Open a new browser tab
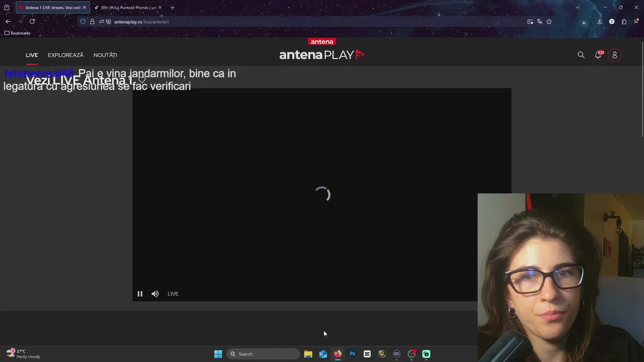Image resolution: width=644 pixels, height=362 pixels. coord(172,8)
